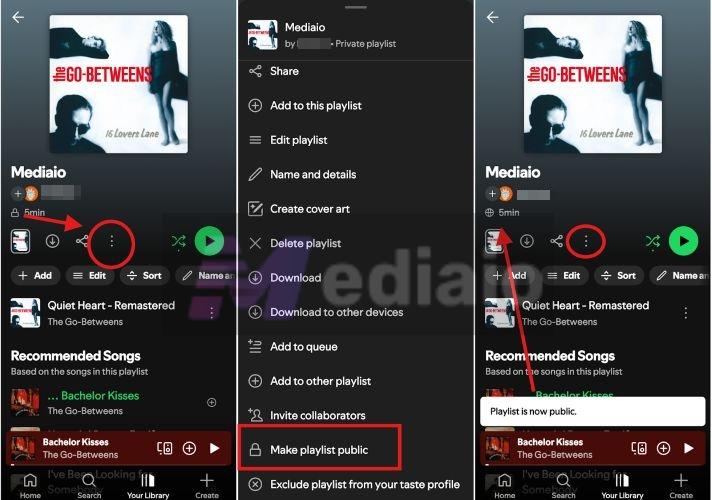Screen dimensions: 712x500
Task: Tap right panel share icon
Action: [x=556, y=241]
